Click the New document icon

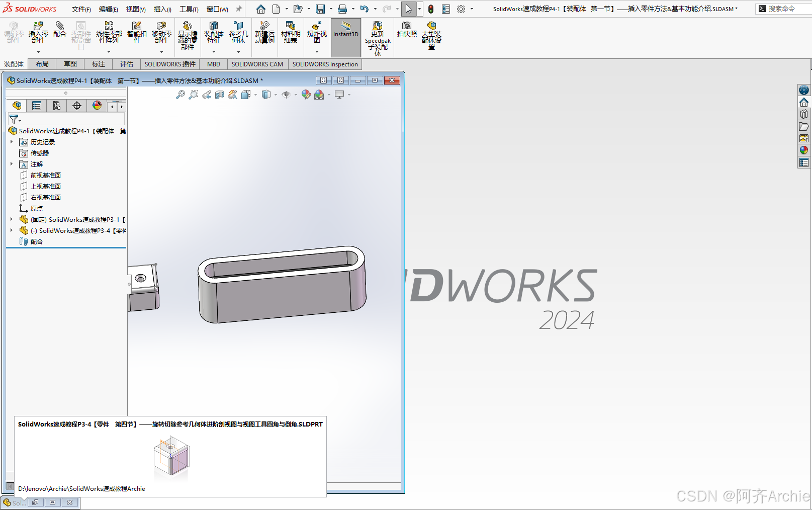point(276,9)
